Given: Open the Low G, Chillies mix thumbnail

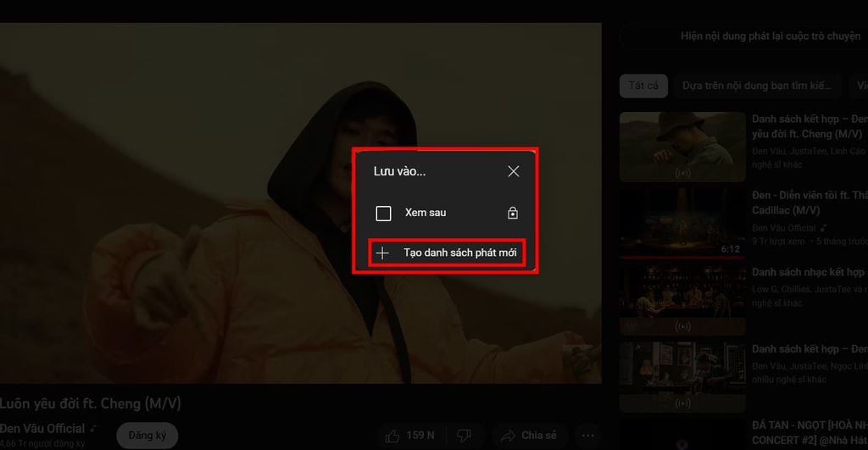Looking at the screenshot, I should [x=682, y=300].
